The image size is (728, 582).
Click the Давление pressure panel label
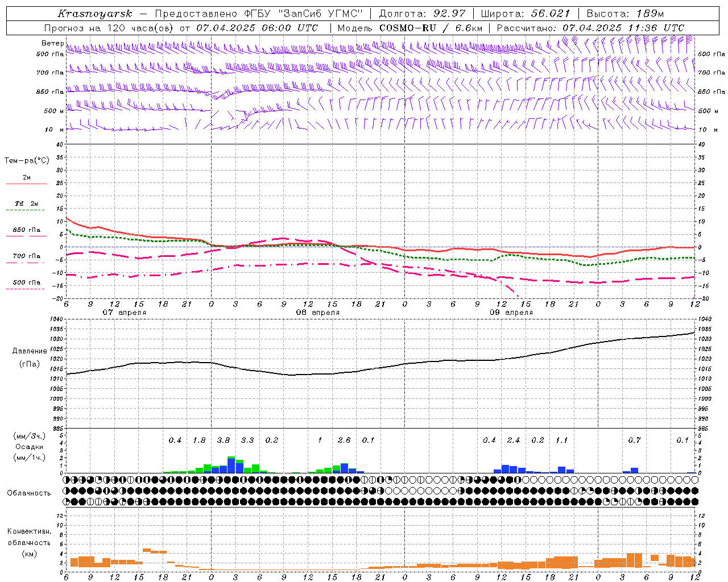coord(30,351)
